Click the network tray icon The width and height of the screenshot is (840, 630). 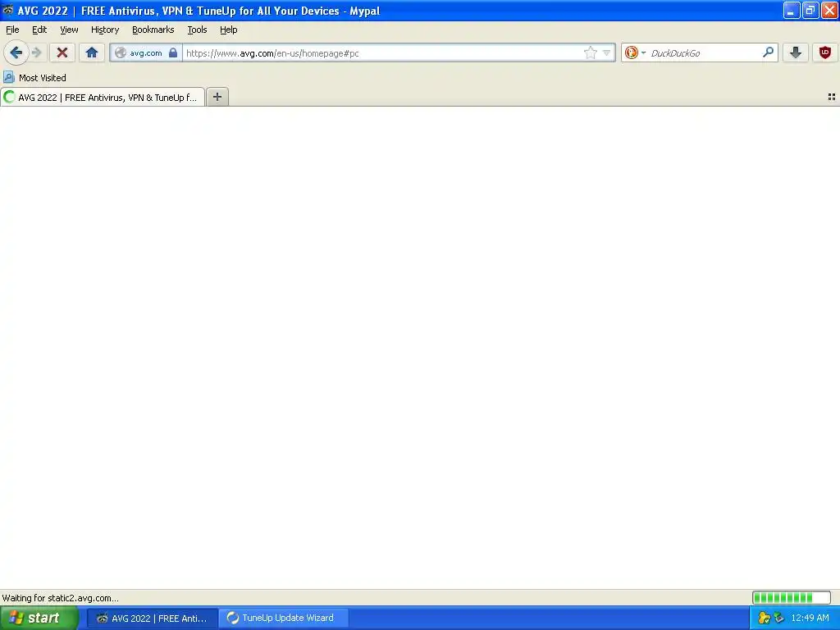(779, 619)
